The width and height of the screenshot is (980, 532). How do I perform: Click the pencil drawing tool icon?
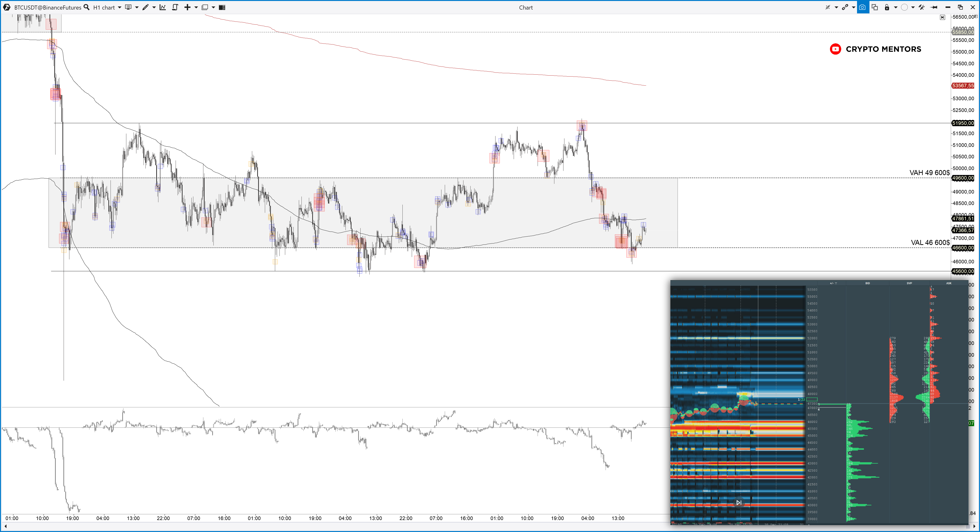pos(145,7)
